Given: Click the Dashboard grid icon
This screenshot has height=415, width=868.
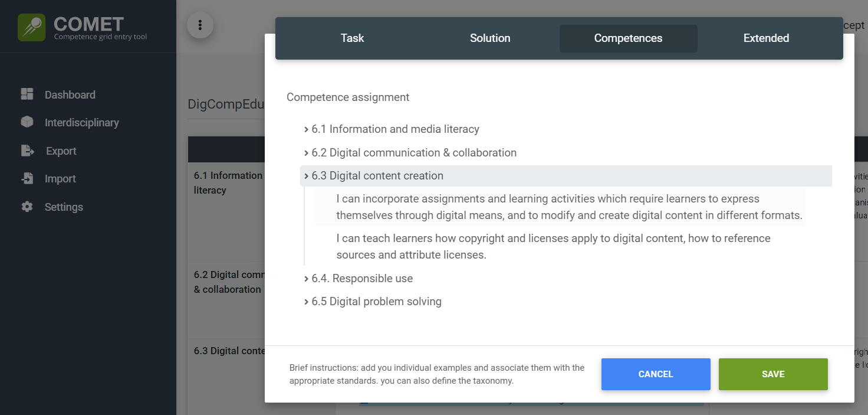Looking at the screenshot, I should [27, 94].
